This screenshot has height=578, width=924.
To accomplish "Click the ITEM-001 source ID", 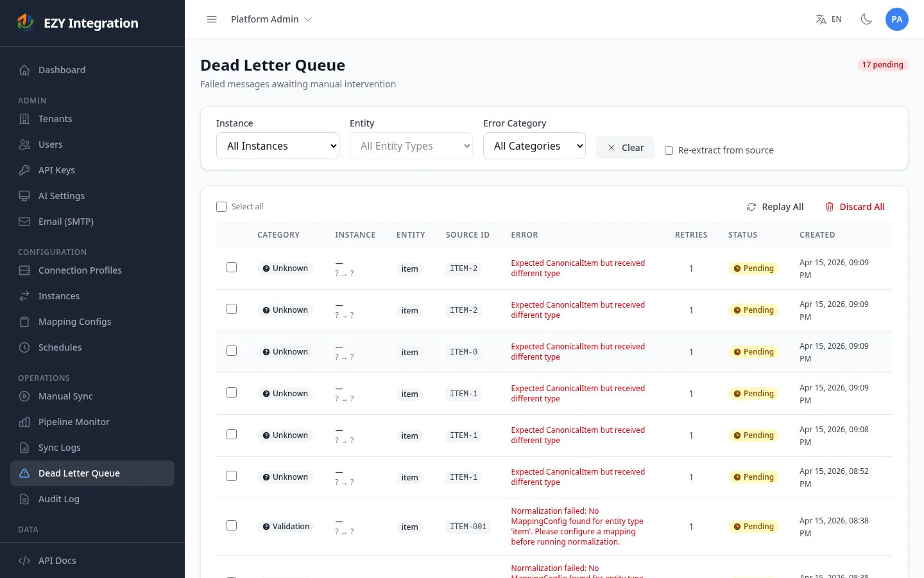I will point(468,527).
